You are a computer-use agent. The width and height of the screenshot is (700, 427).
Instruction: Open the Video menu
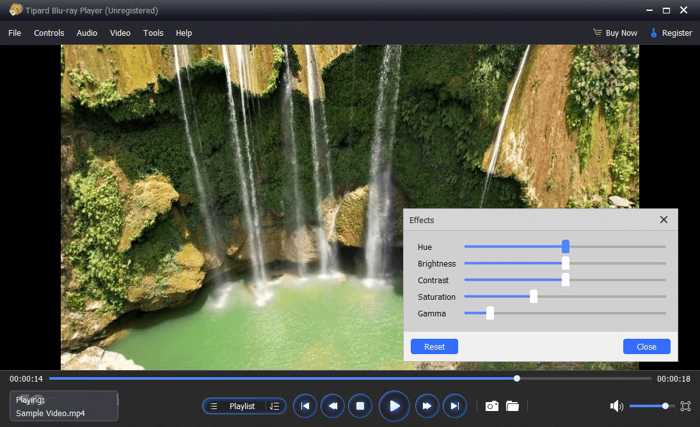tap(120, 33)
